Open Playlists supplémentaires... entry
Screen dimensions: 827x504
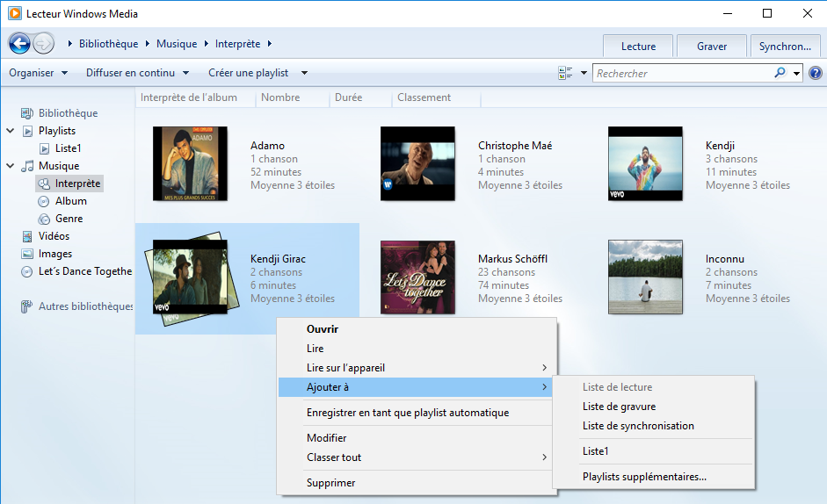(x=654, y=477)
